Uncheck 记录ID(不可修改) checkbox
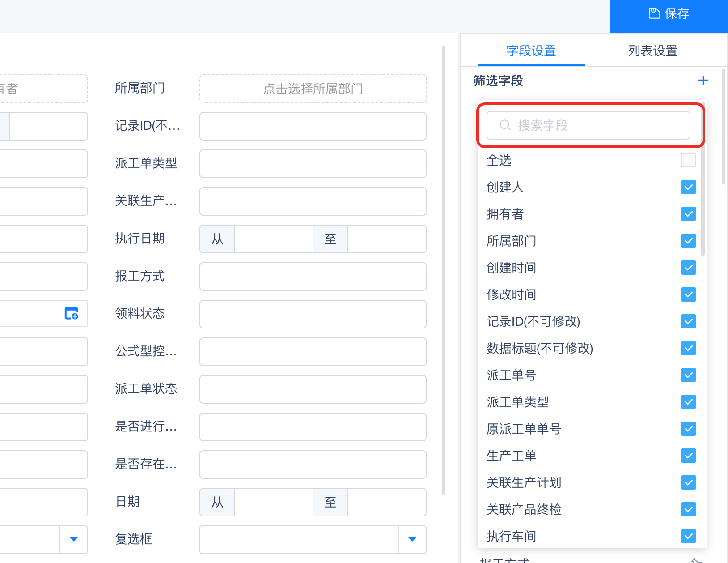The width and height of the screenshot is (728, 563). click(x=689, y=321)
